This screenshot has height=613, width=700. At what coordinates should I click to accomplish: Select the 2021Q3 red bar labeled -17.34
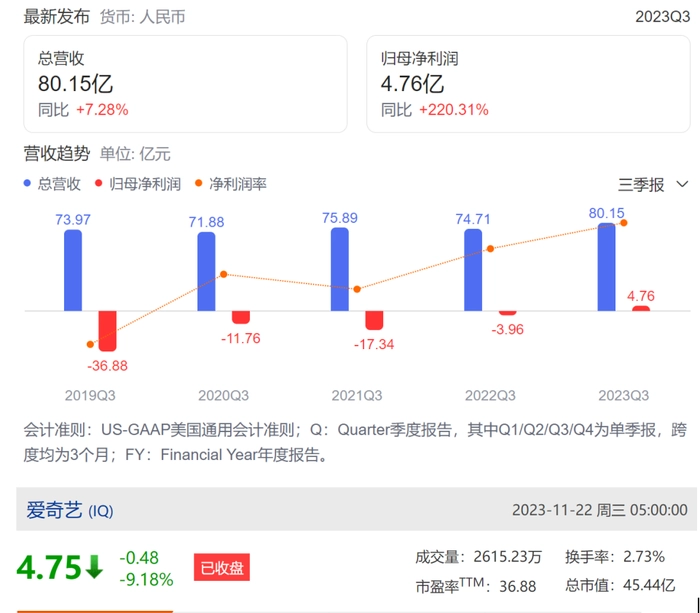pyautogui.click(x=374, y=320)
